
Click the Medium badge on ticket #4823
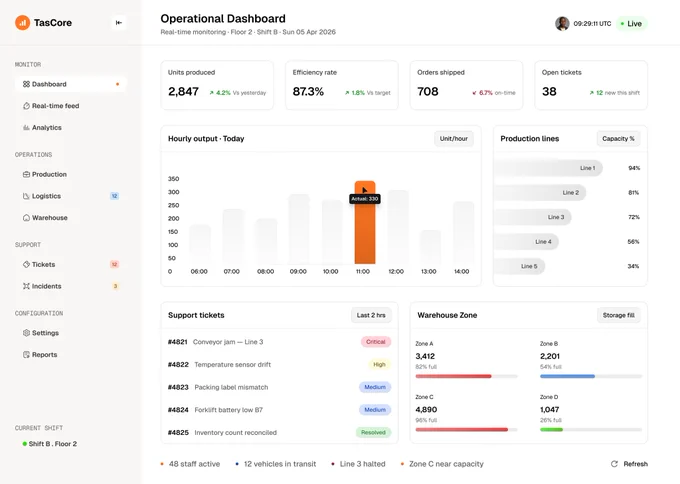[x=375, y=387]
